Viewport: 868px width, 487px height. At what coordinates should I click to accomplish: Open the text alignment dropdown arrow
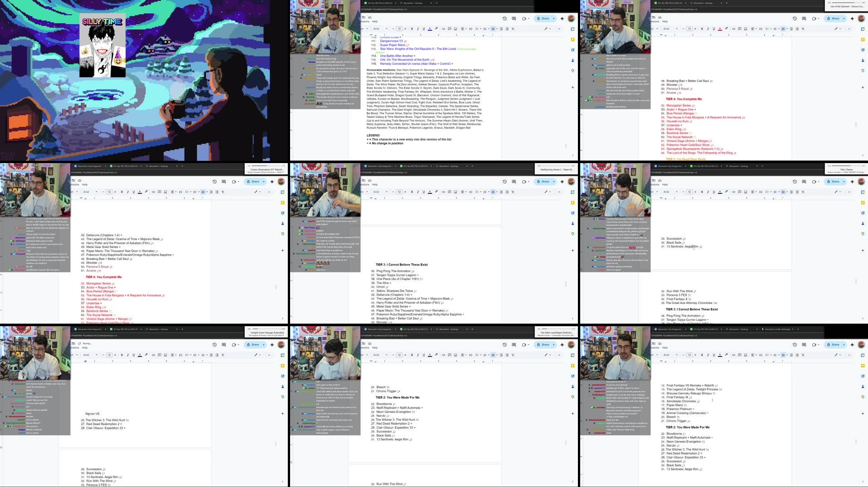[466, 28]
